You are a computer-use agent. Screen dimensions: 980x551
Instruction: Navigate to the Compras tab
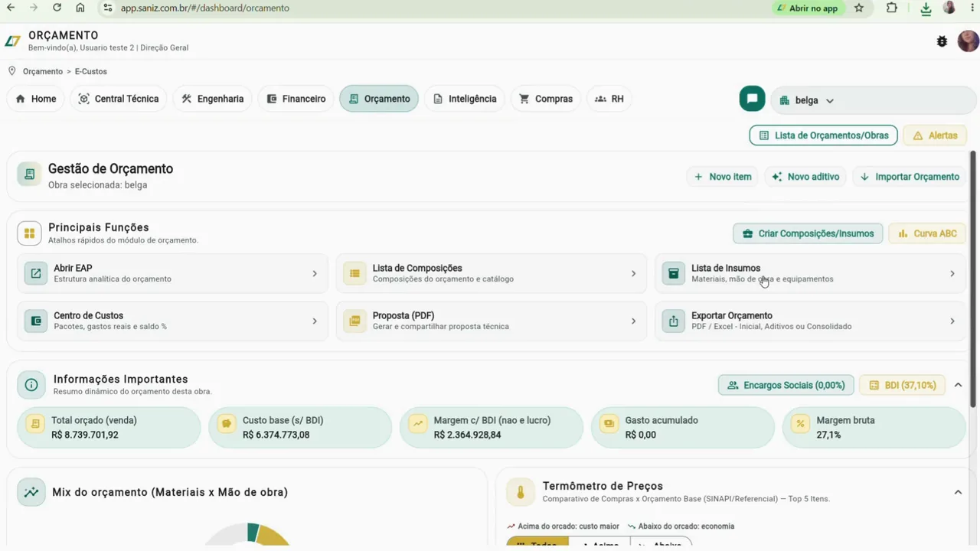[x=546, y=99]
